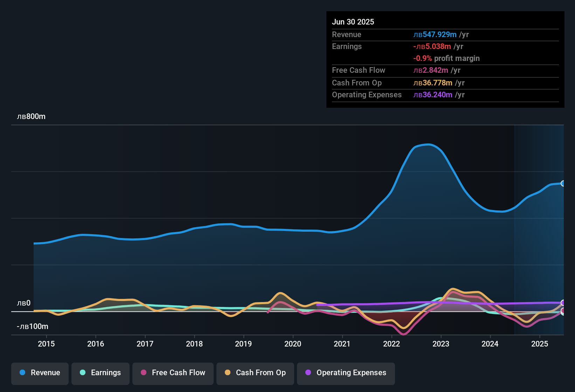
Task: Click the 2018 x-axis label
Action: (x=194, y=344)
